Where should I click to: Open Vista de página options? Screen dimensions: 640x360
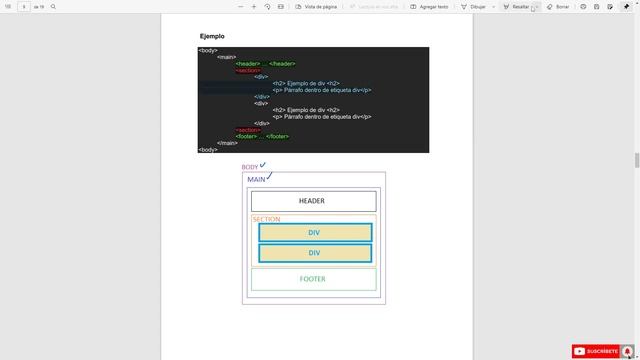(316, 7)
